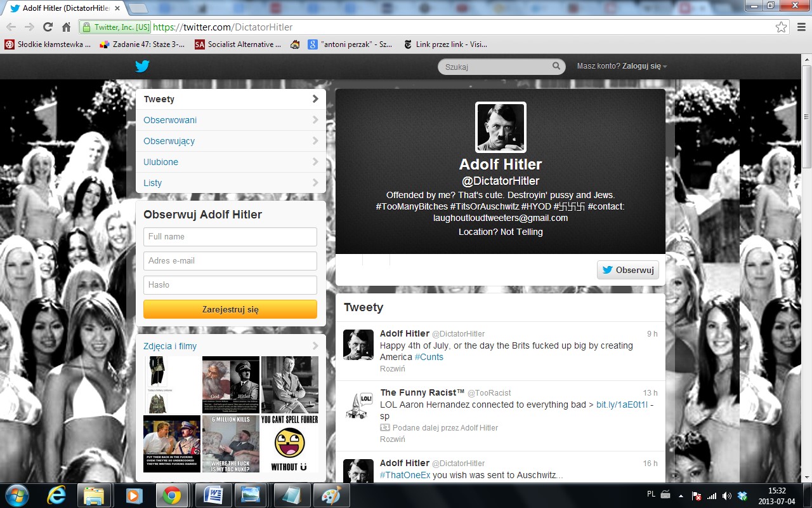Select the Tweety sidebar item
The width and height of the screenshot is (812, 508).
[230, 99]
